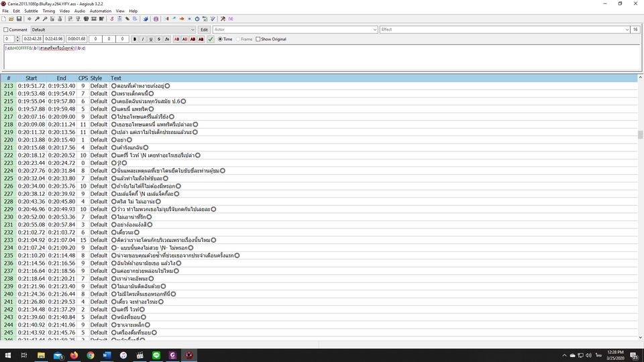
Task: Select the Time radio button
Action: pos(220,39)
